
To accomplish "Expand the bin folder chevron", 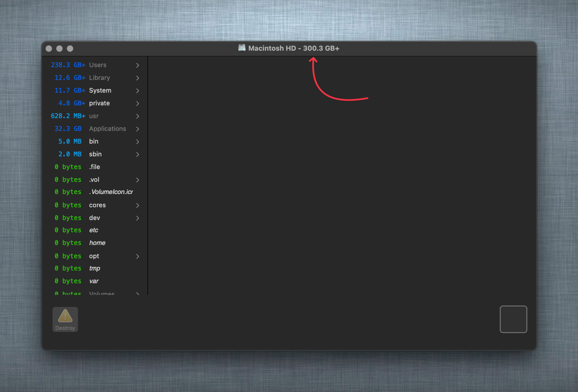I will [x=138, y=142].
